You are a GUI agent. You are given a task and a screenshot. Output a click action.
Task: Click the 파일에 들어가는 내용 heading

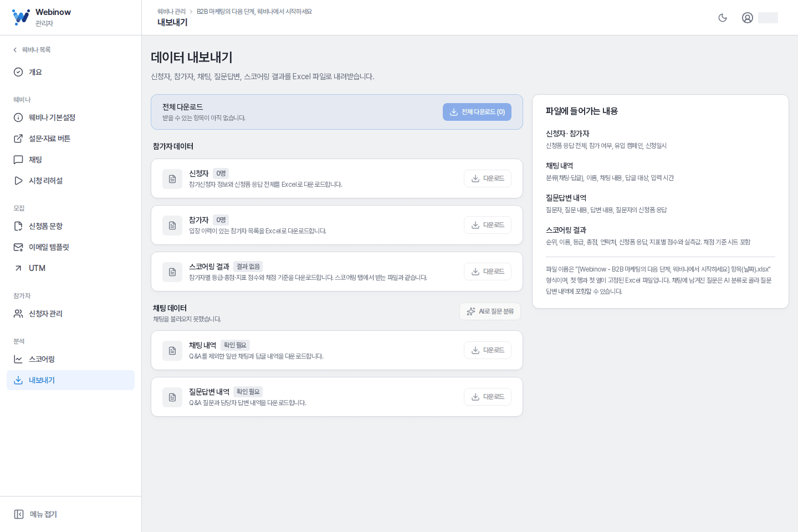(x=582, y=111)
